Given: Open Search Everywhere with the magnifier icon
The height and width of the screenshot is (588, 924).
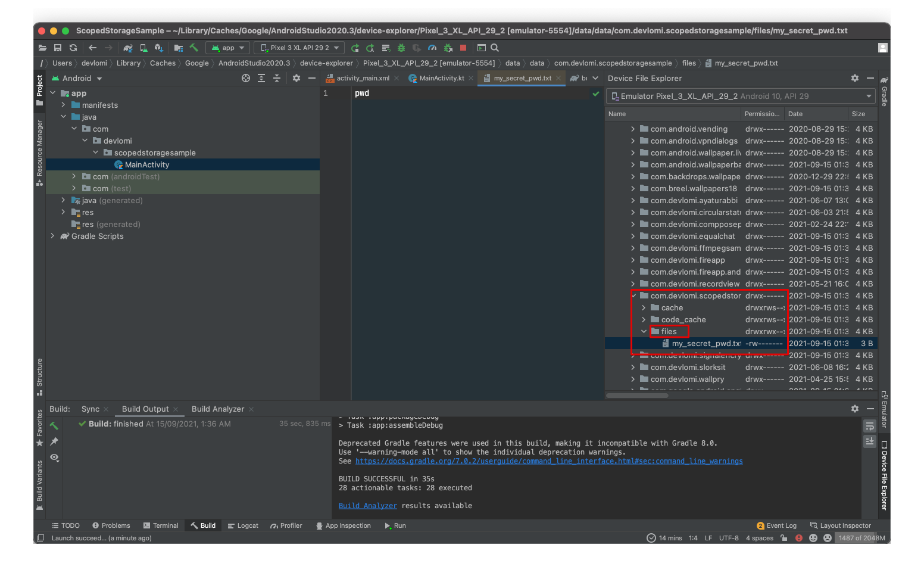Looking at the screenshot, I should [495, 48].
